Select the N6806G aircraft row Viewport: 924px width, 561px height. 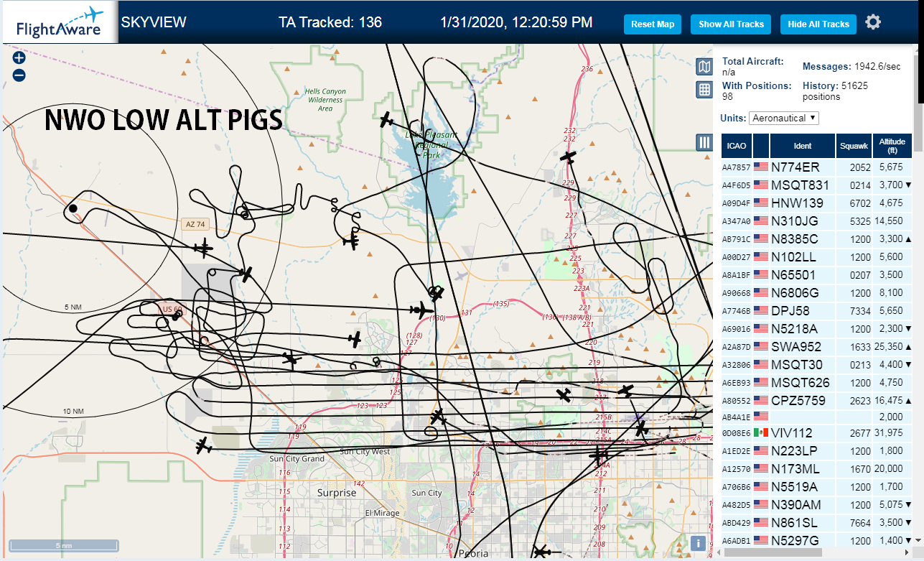pos(817,293)
